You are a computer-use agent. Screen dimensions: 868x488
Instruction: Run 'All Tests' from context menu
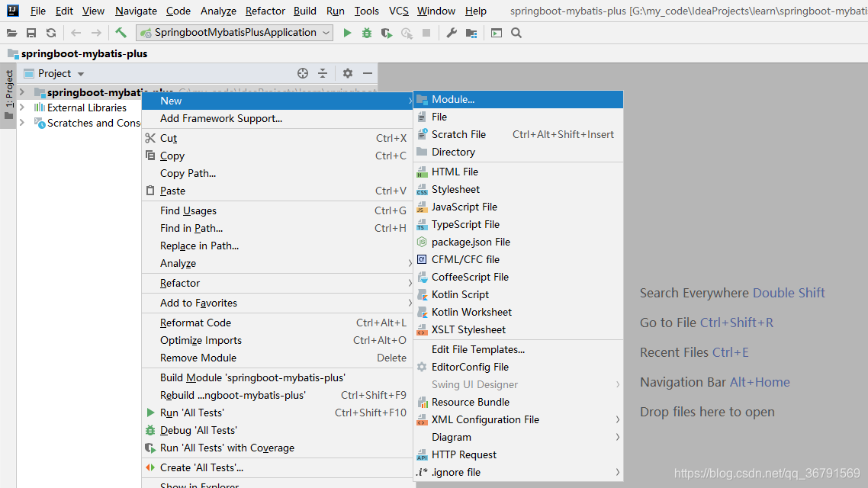[278, 413]
